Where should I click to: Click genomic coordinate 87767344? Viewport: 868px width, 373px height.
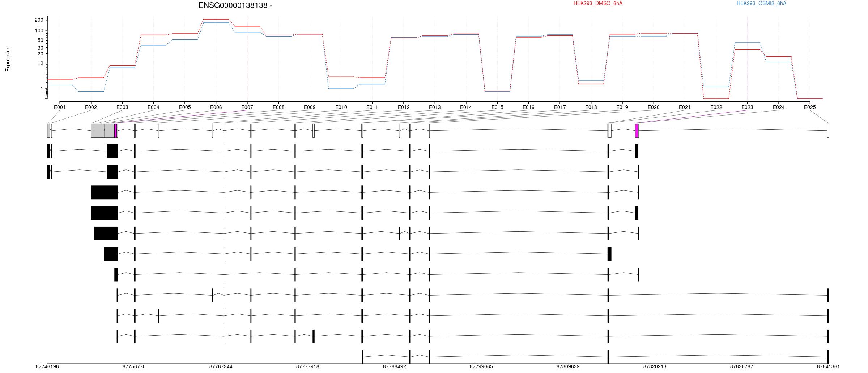tap(221, 366)
